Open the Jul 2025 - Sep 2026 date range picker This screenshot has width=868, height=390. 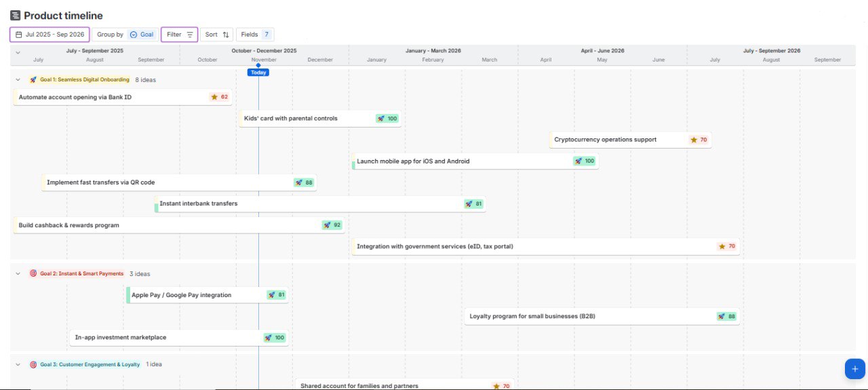(x=50, y=35)
